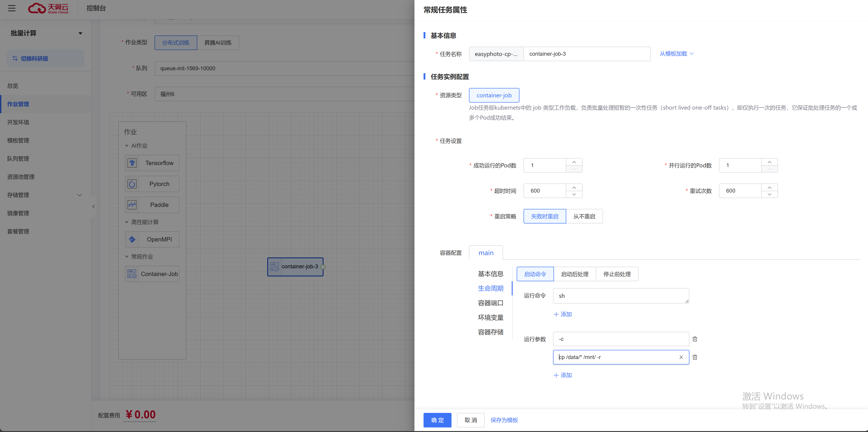Select 分布式训练 job type
The image size is (868, 432).
pyautogui.click(x=176, y=43)
